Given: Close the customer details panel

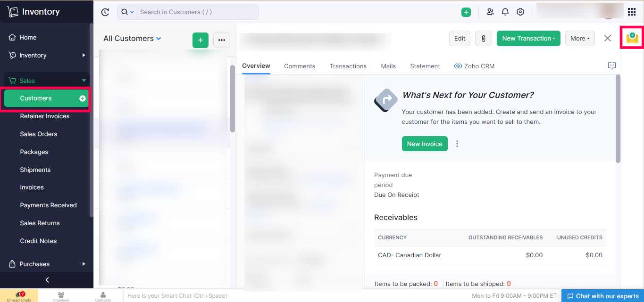Looking at the screenshot, I should (x=608, y=39).
